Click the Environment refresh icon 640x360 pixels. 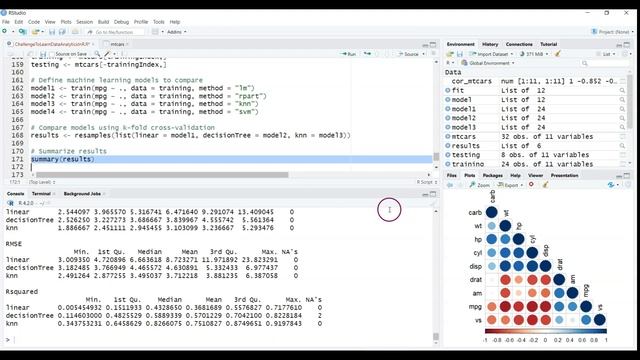click(x=625, y=54)
